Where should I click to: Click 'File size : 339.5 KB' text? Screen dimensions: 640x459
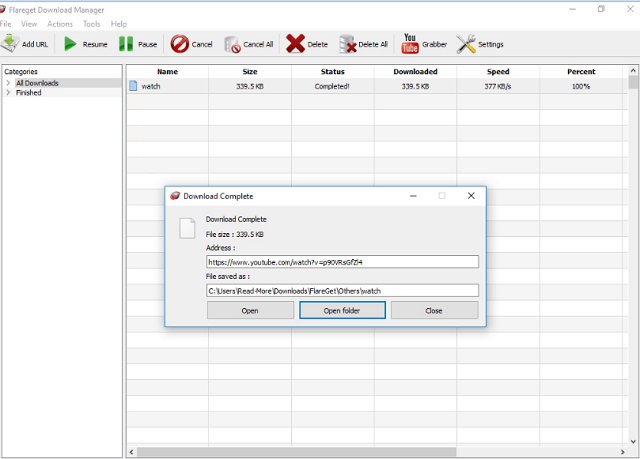point(235,234)
